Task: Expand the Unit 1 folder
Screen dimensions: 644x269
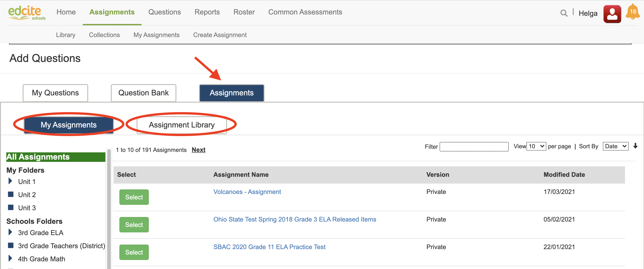Action: (x=10, y=181)
